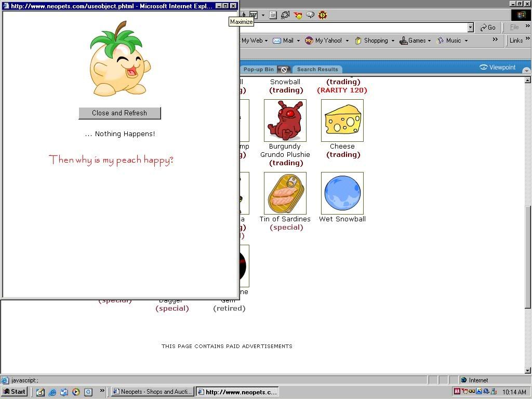Select the Pop-up Bin tab

pyautogui.click(x=259, y=69)
